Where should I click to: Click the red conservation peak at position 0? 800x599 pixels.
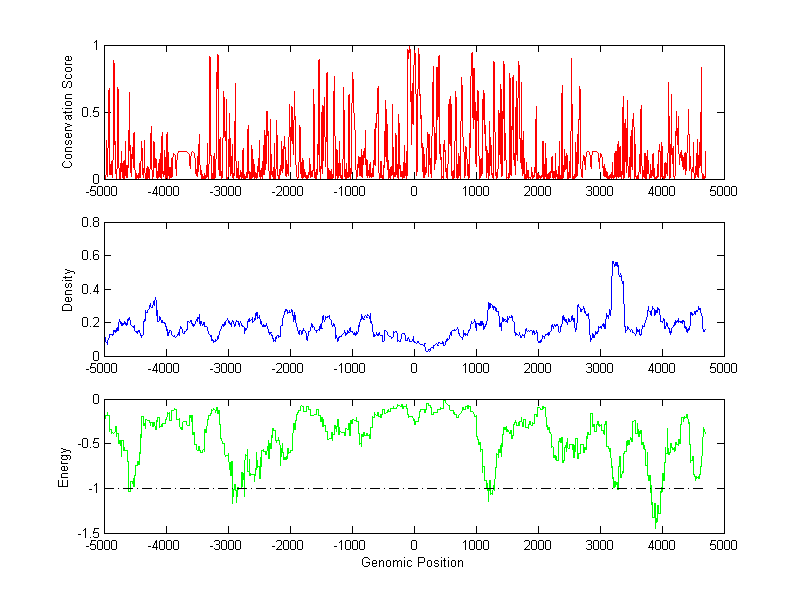(410, 50)
